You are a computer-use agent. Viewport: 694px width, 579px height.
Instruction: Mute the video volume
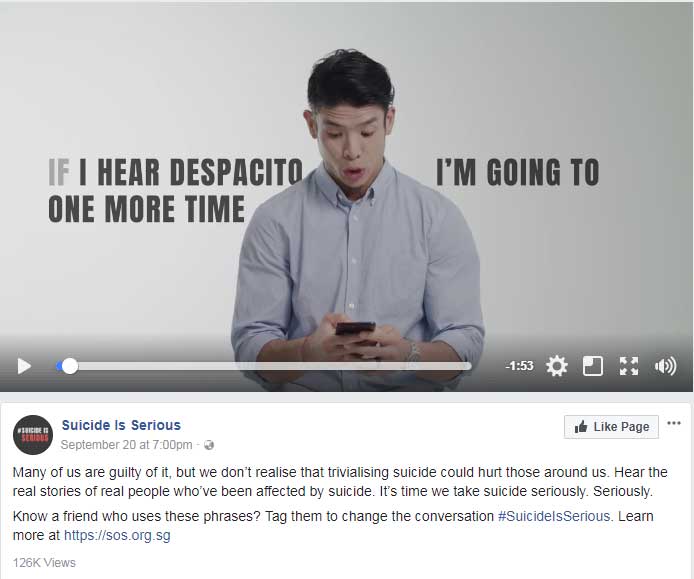click(x=665, y=366)
